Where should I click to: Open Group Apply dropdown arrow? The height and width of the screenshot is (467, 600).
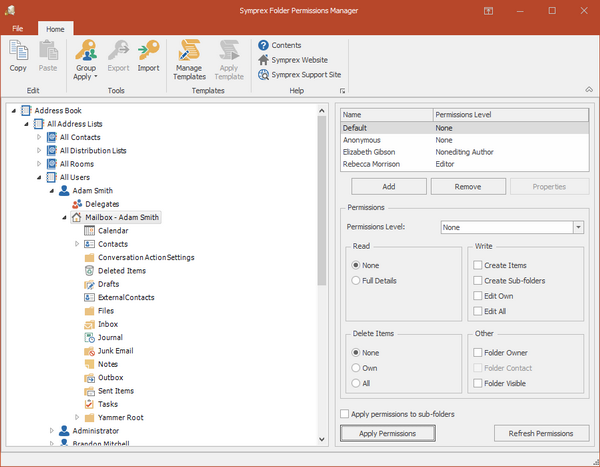click(96, 77)
